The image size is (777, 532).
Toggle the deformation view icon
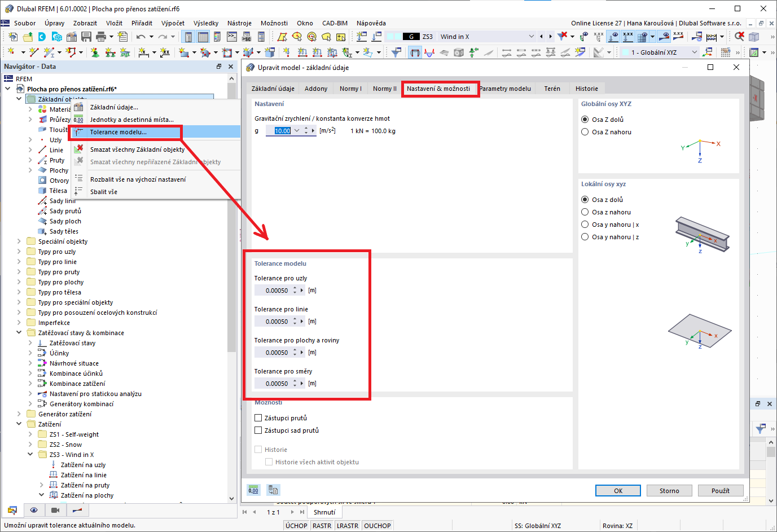429,52
